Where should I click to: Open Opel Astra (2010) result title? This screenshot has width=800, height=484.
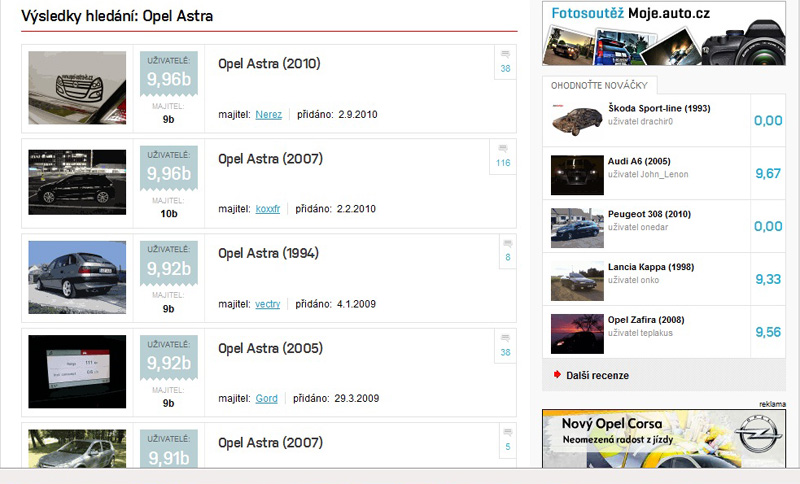269,64
